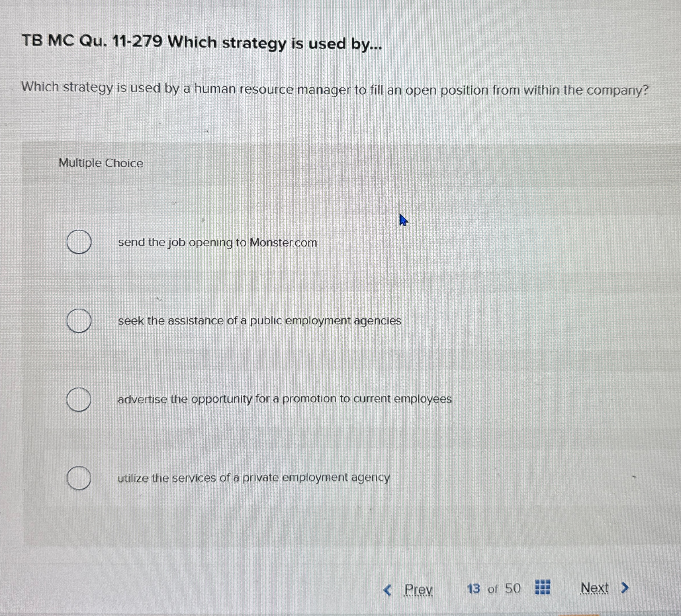Click the question title 'TB MC Qu. 11-279'
The image size is (681, 616).
[201, 44]
